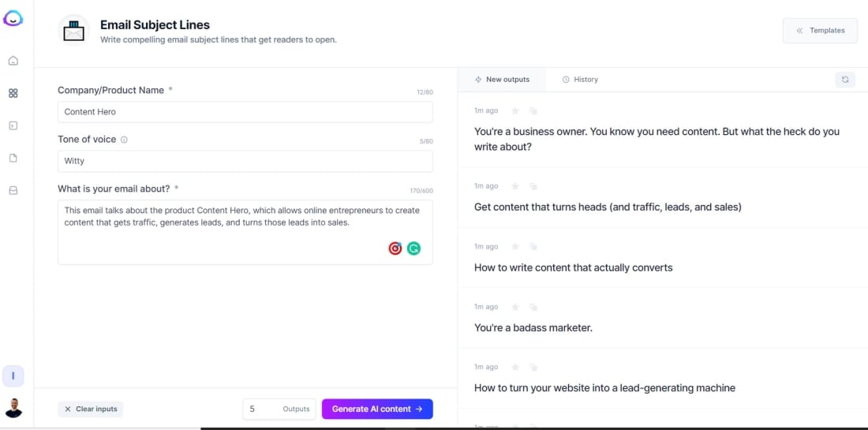868x430 pixels.
Task: Select the 'You're a business owner' output text
Action: [x=657, y=139]
